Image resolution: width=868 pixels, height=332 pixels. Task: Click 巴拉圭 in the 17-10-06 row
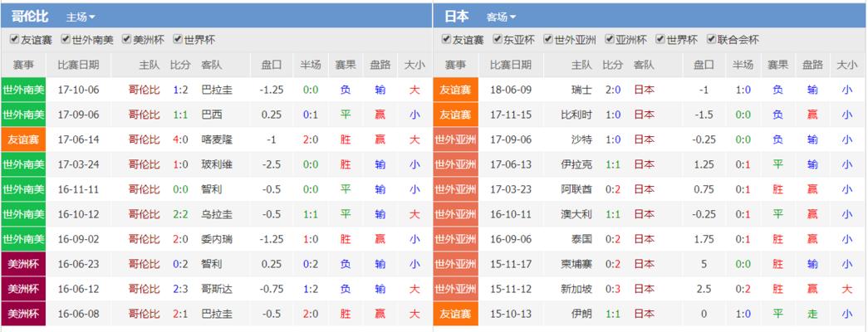point(217,90)
